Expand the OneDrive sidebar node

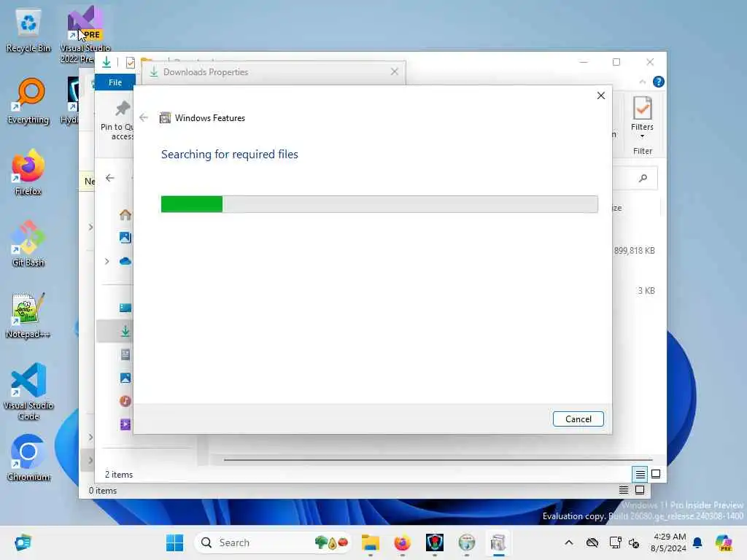pos(107,262)
